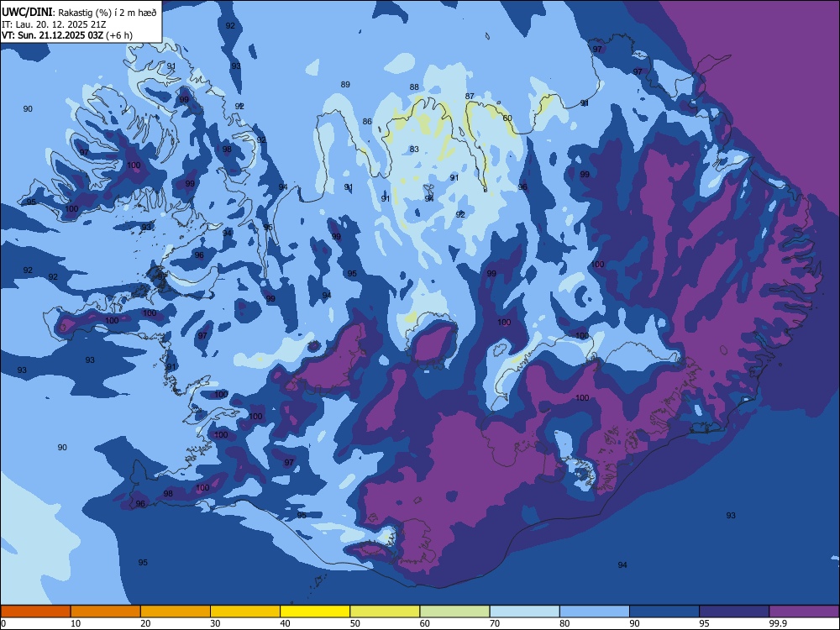840x630 pixels.
Task: Click the '83' humidity value on the map
Action: tap(414, 150)
